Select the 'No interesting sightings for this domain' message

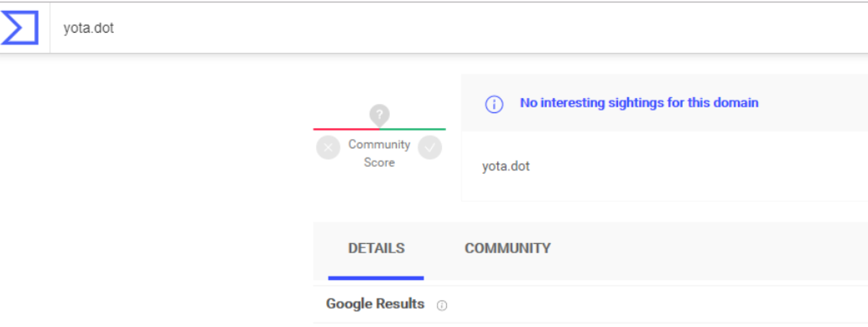(x=639, y=103)
